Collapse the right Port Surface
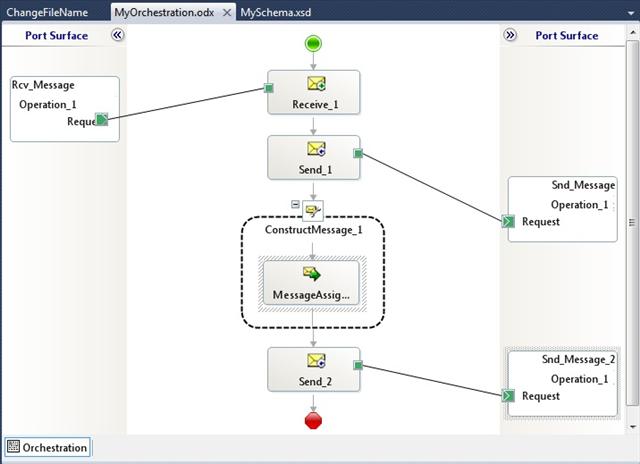Screen dimensions: 640x464 tap(510, 35)
